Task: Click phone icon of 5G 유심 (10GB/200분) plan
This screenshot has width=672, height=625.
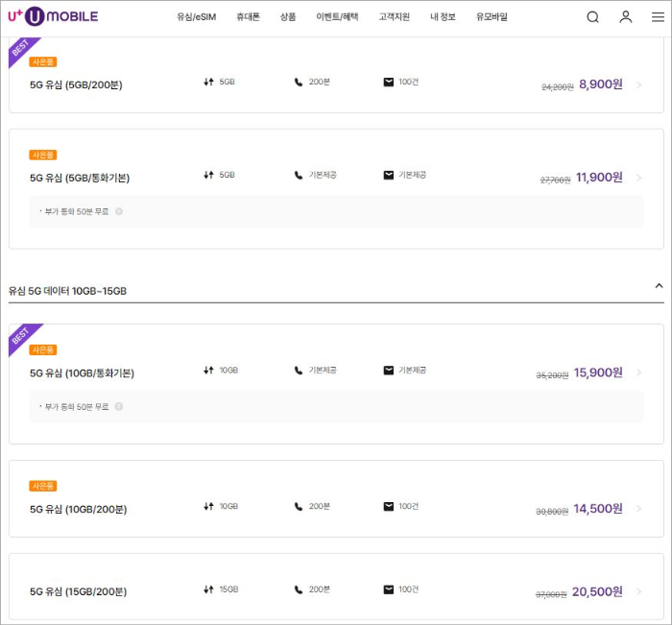Action: point(299,507)
